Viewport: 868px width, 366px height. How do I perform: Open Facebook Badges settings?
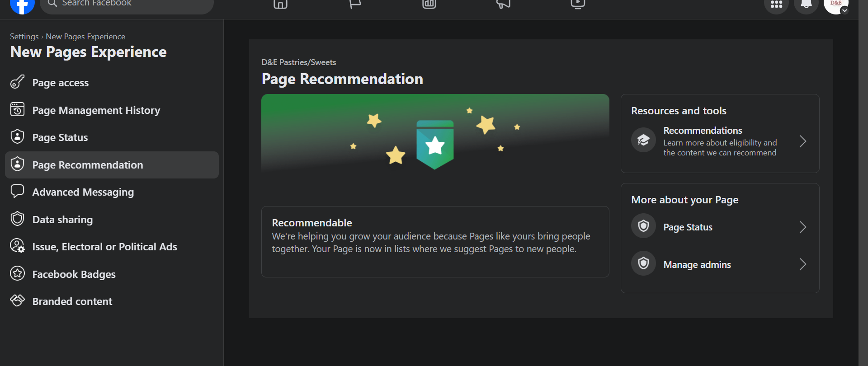click(x=74, y=274)
